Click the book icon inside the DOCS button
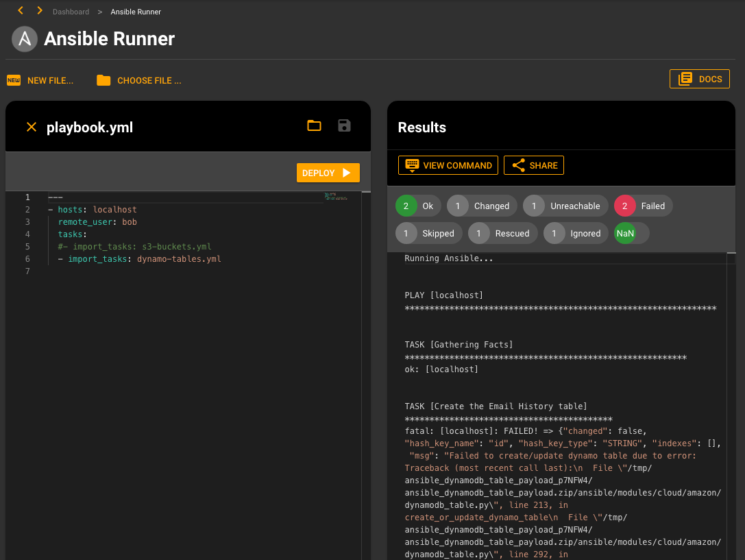The image size is (745, 560). tap(685, 78)
